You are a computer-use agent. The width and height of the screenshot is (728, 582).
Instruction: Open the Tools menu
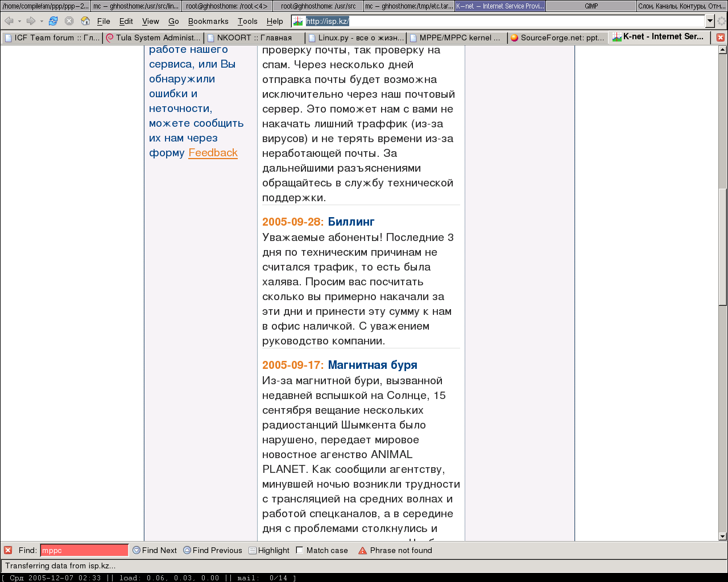(x=247, y=21)
